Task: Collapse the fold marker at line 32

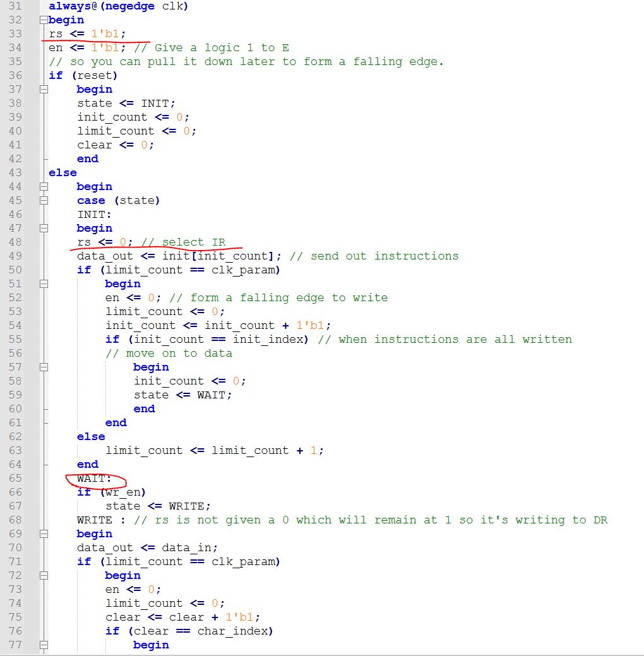Action: click(44, 20)
